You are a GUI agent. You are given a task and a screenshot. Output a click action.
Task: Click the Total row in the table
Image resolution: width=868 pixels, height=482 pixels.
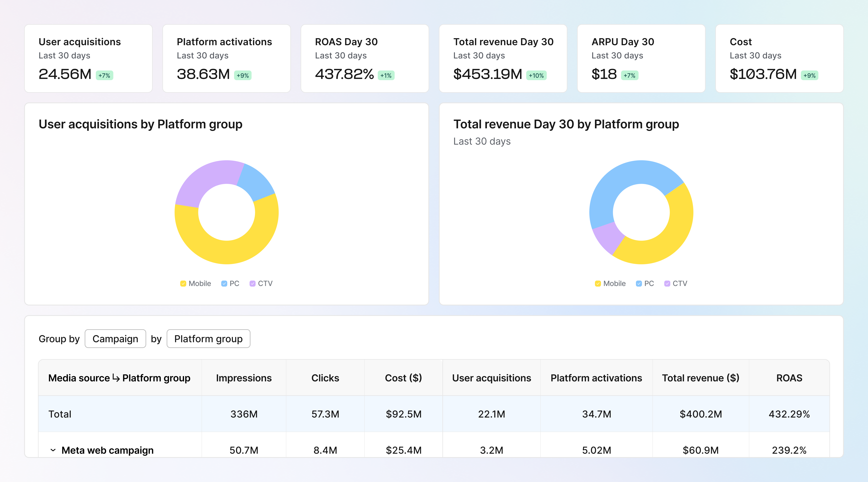point(60,414)
